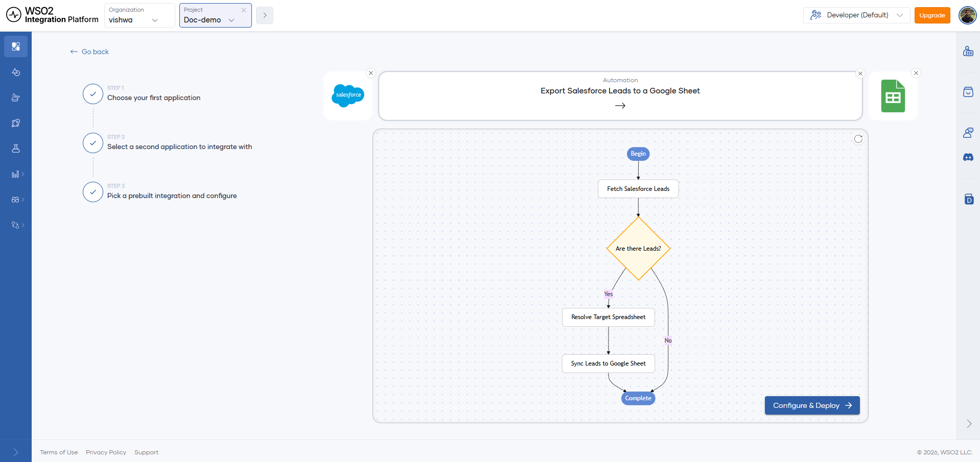
Task: Click the Yes branch label
Action: (x=609, y=294)
